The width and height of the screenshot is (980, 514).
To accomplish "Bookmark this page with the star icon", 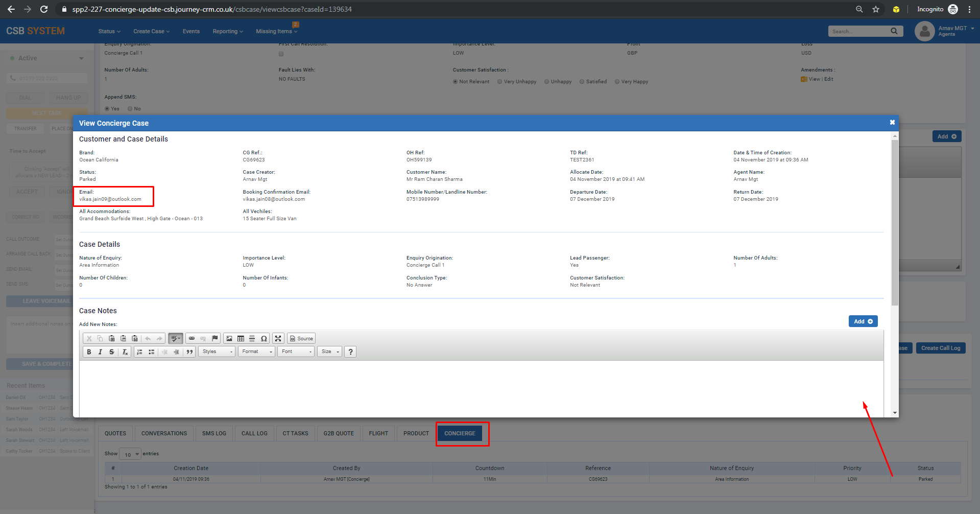I will click(x=876, y=9).
